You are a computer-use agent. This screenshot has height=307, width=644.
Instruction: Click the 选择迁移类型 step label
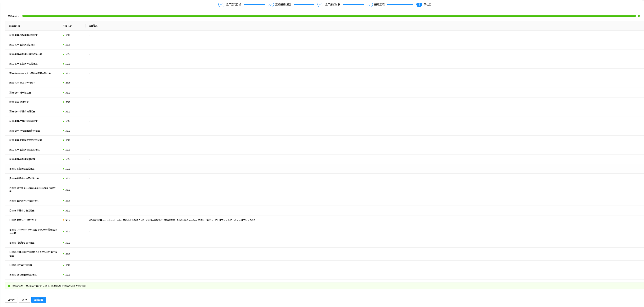[x=283, y=4]
